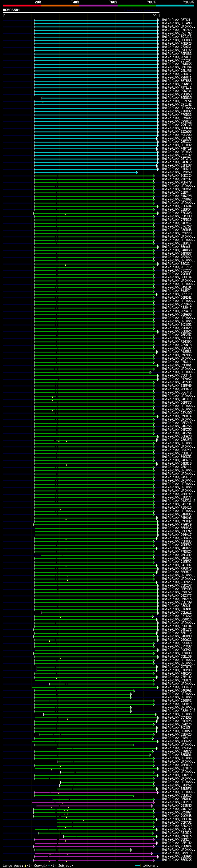Click the 556 query end position label

coord(155,15)
